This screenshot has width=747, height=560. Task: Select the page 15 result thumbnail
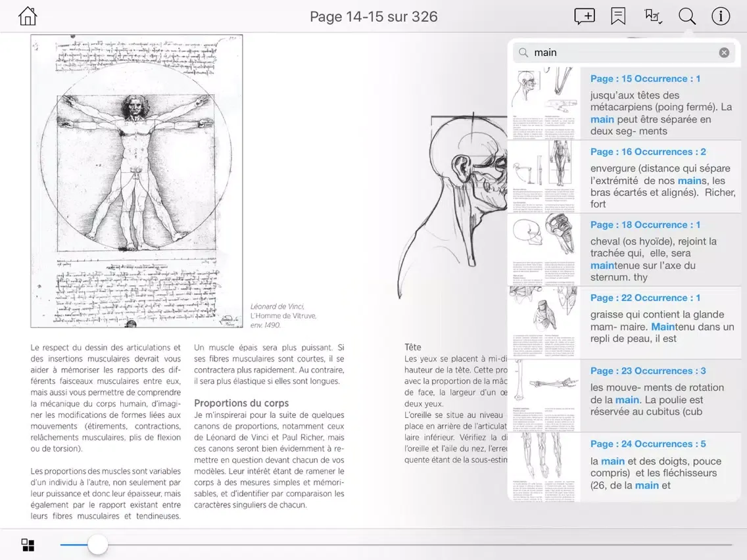pyautogui.click(x=544, y=103)
